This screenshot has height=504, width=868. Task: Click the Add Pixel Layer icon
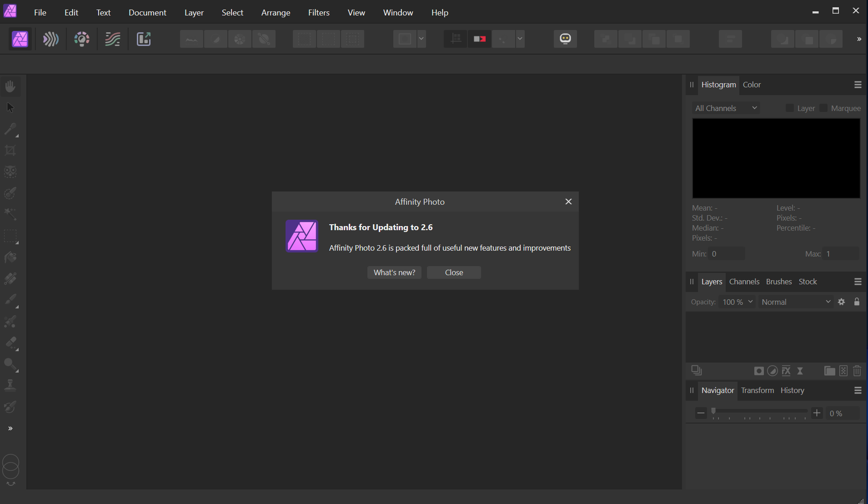coord(843,371)
